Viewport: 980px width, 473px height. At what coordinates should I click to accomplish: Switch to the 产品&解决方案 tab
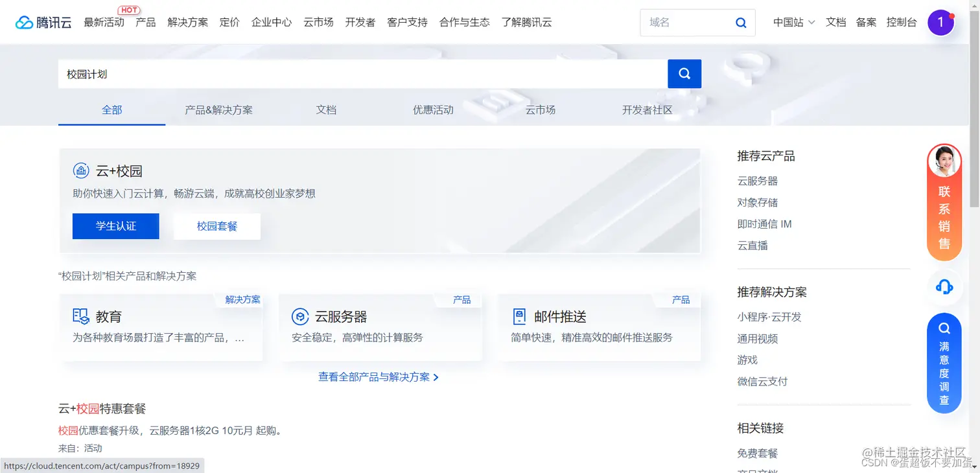pyautogui.click(x=219, y=110)
